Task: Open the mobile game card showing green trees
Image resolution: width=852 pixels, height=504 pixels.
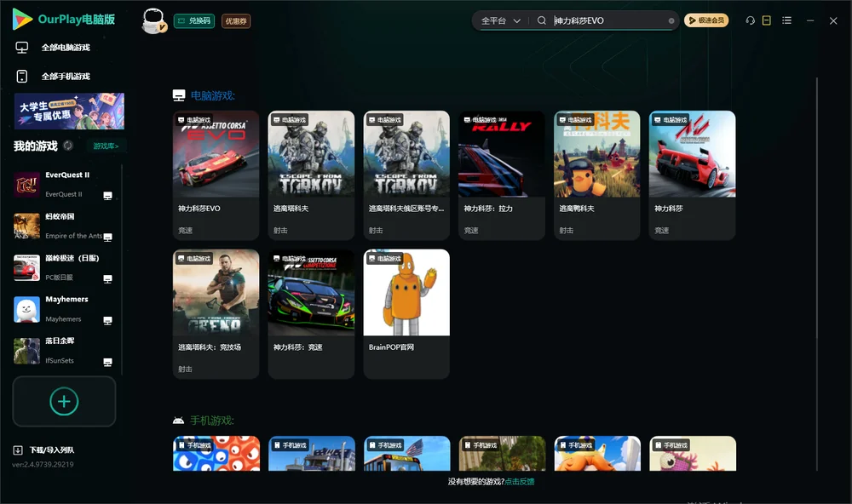Action: click(502, 454)
